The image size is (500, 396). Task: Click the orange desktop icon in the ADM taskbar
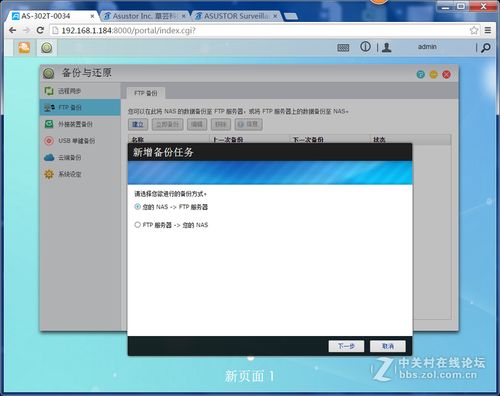pos(24,48)
